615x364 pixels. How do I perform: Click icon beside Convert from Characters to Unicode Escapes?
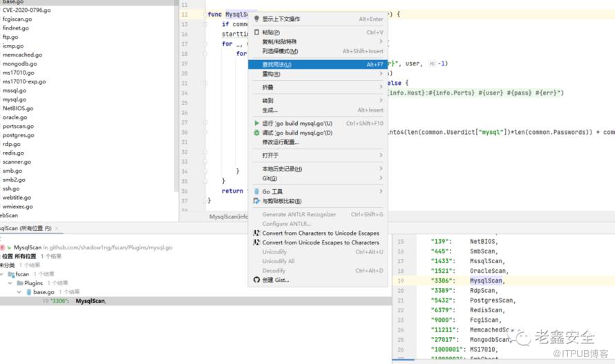coord(257,233)
